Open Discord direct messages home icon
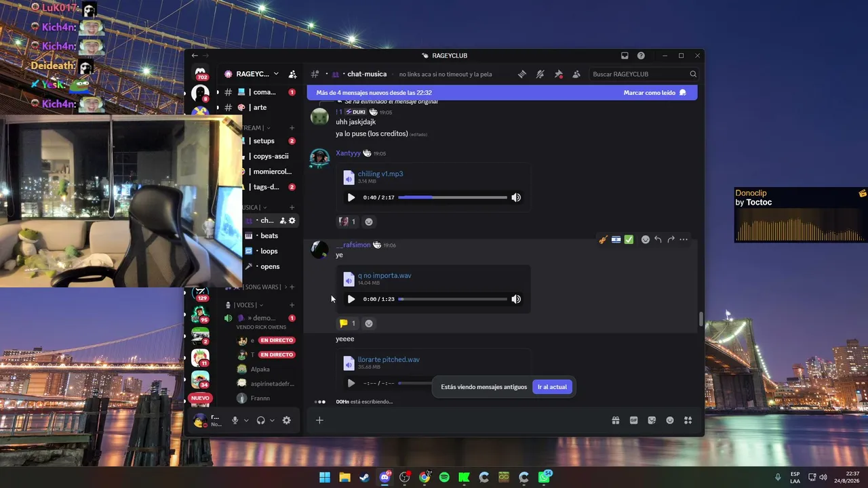 pos(201,72)
